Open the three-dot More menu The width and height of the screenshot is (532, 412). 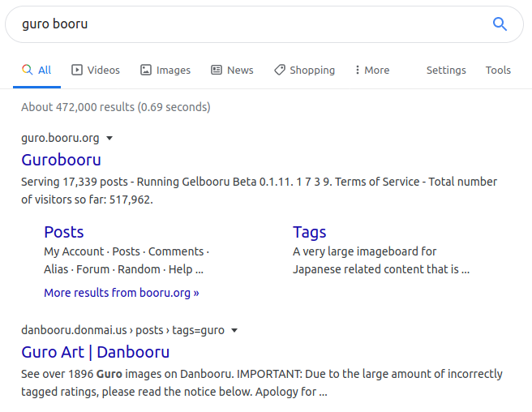(372, 70)
